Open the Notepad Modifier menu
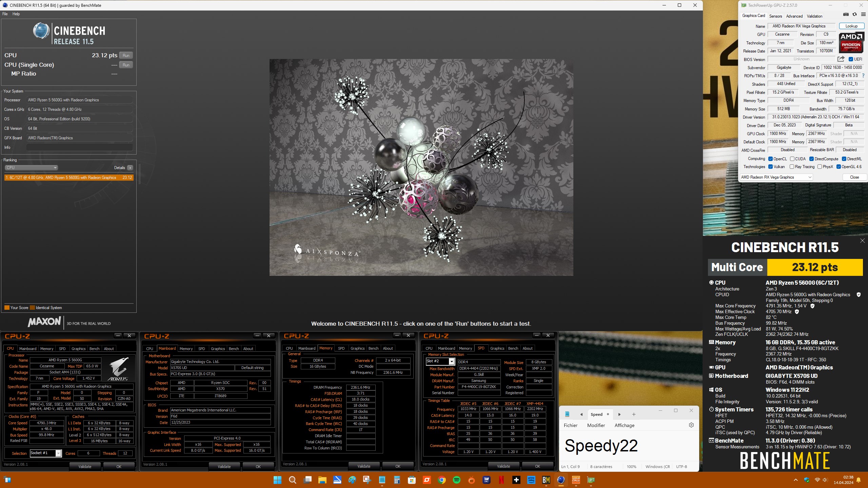This screenshot has height=488, width=868. 596,425
